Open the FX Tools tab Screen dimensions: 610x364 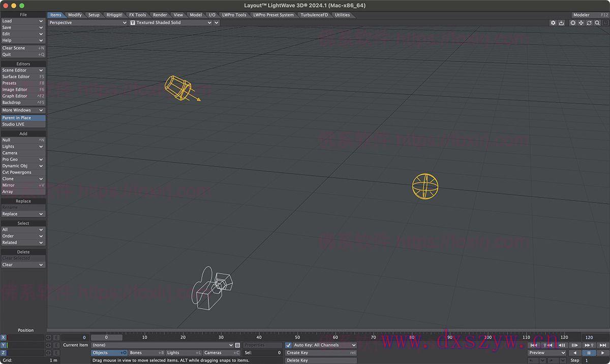click(137, 15)
